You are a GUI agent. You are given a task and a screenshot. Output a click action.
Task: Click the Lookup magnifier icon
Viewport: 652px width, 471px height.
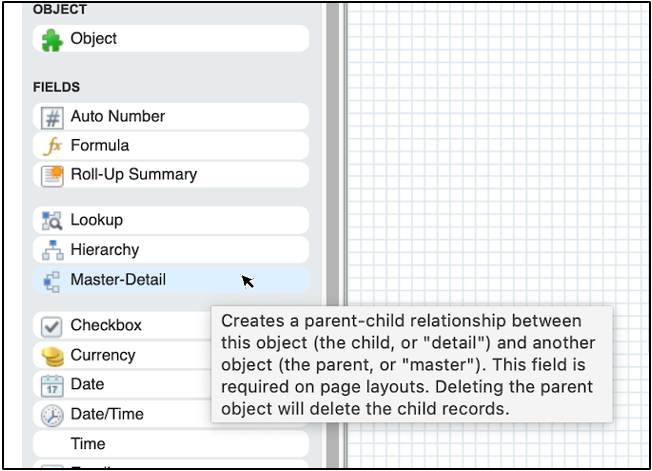pyautogui.click(x=51, y=221)
